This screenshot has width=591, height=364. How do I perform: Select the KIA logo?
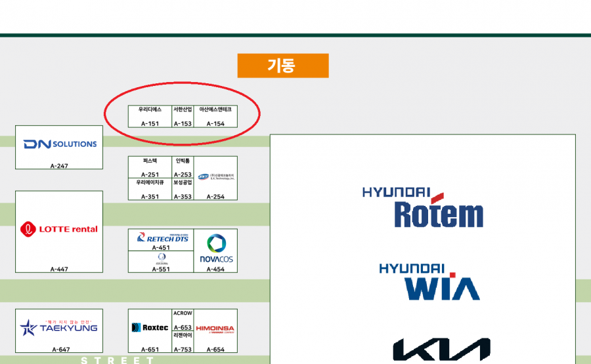tap(441, 350)
